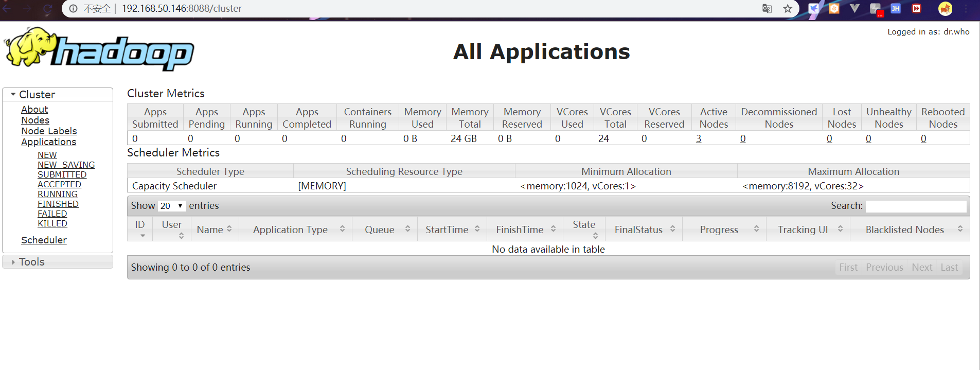The width and height of the screenshot is (980, 370).
Task: Filter applications by RUNNING state
Action: [x=58, y=194]
